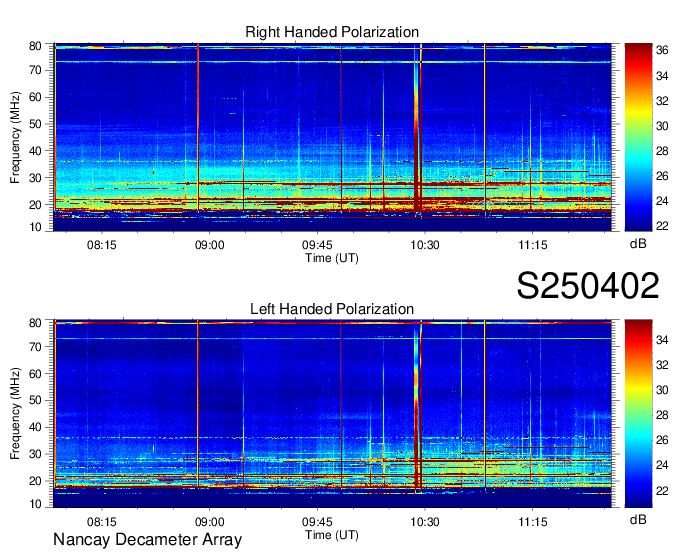680x552 pixels.
Task: Click the 22 label on right-handed colorbar
Action: (x=662, y=226)
